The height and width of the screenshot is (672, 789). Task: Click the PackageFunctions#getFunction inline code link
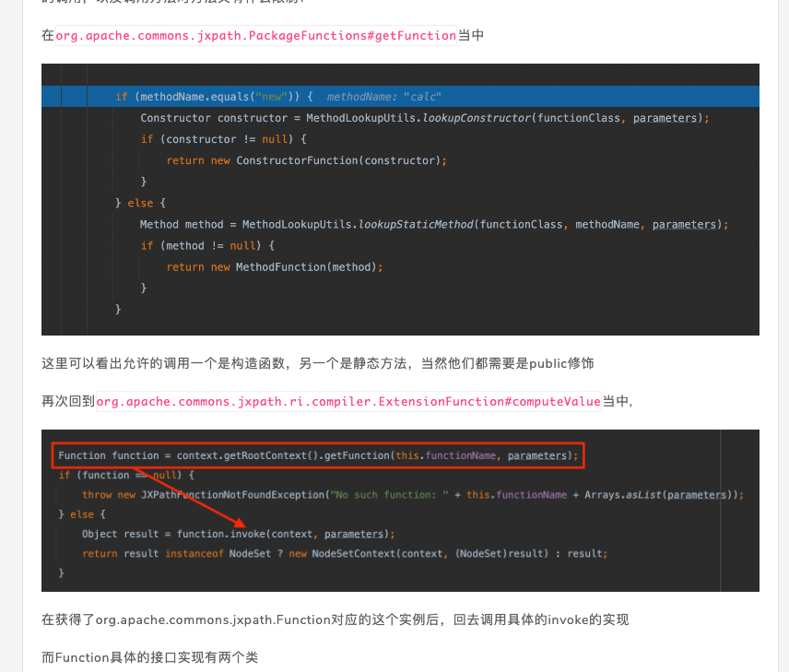coord(255,35)
